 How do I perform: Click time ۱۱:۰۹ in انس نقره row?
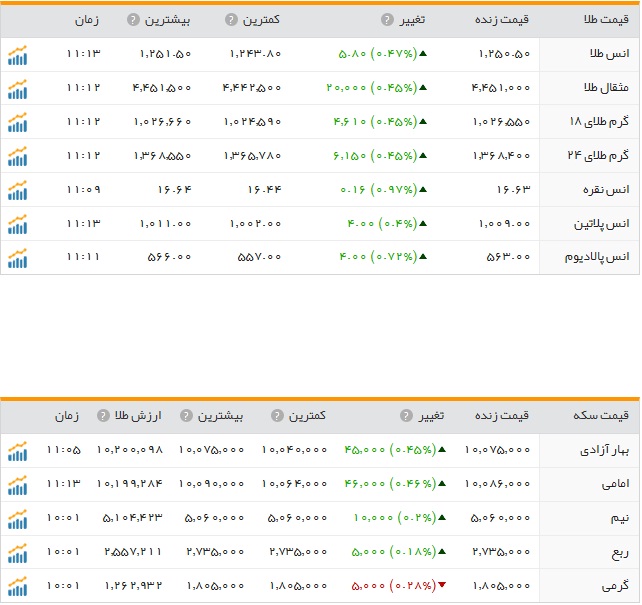click(84, 190)
